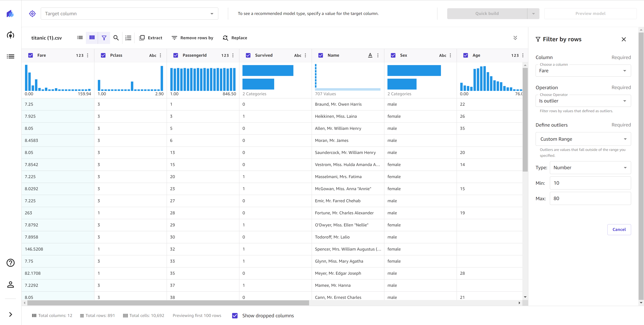Click the search icon in the toolbar

116,38
